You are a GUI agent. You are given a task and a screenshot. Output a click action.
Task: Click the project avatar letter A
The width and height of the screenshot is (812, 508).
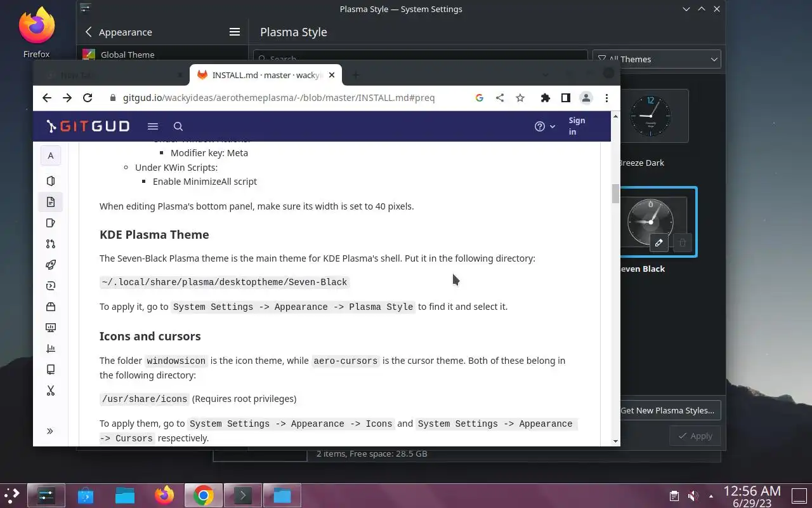coord(51,156)
